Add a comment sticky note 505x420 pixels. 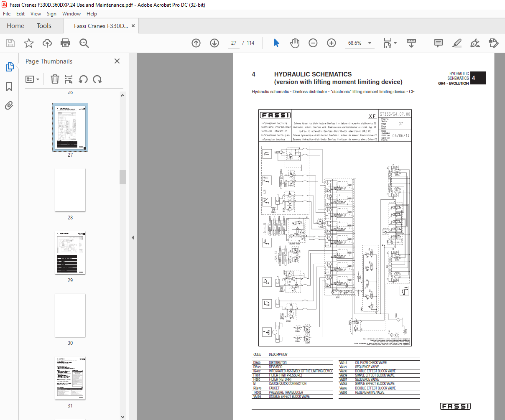(439, 43)
